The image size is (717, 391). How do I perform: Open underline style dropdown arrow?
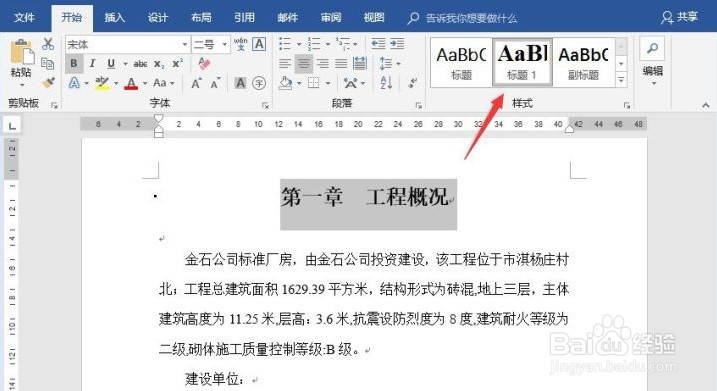click(125, 64)
